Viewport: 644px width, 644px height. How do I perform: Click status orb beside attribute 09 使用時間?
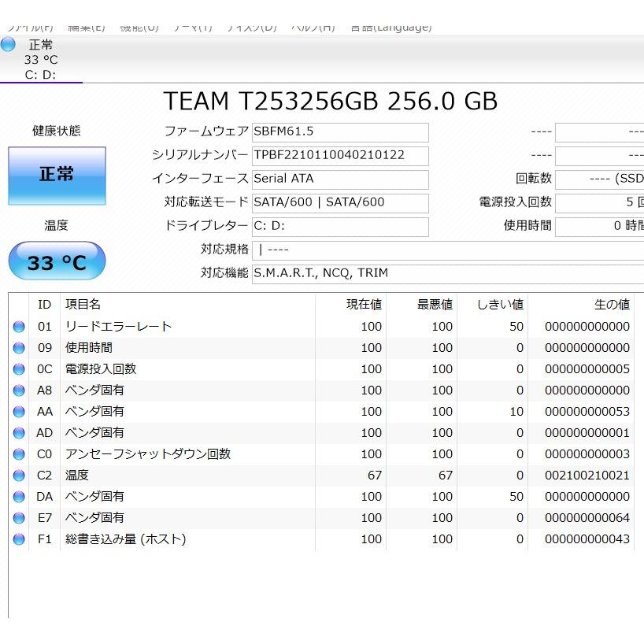click(x=19, y=348)
